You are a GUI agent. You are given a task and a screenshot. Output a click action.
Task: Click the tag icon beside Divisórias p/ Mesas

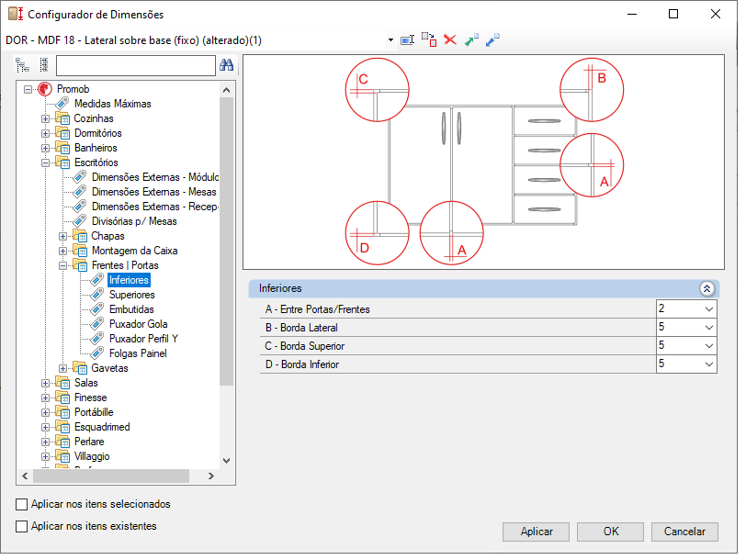[x=80, y=221]
